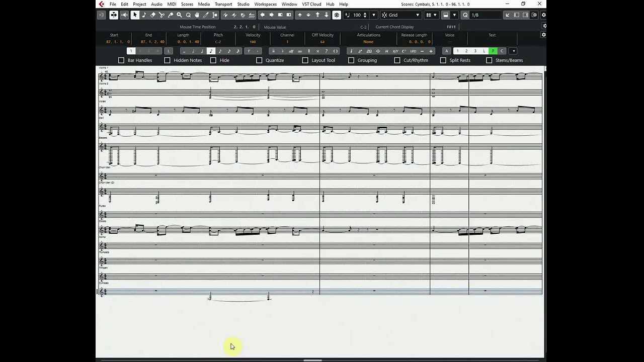Open toolbar setup gear icon
The width and height of the screenshot is (644, 362).
point(543,15)
